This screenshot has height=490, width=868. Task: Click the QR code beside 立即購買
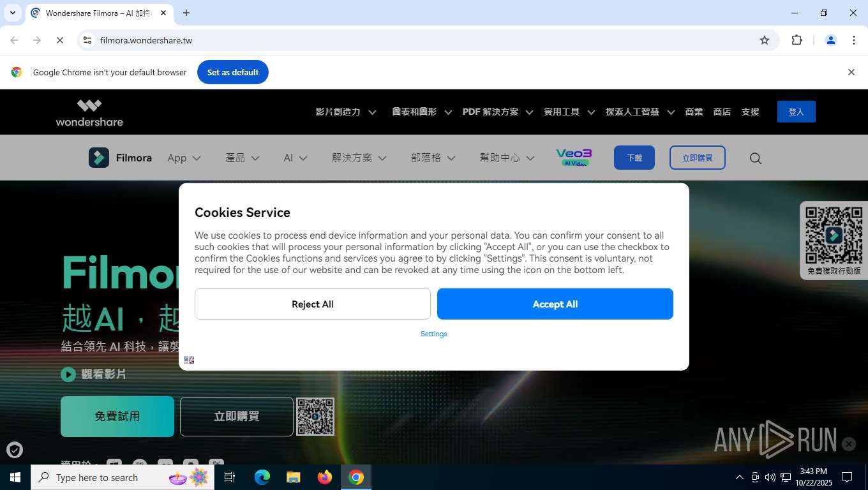click(x=315, y=417)
